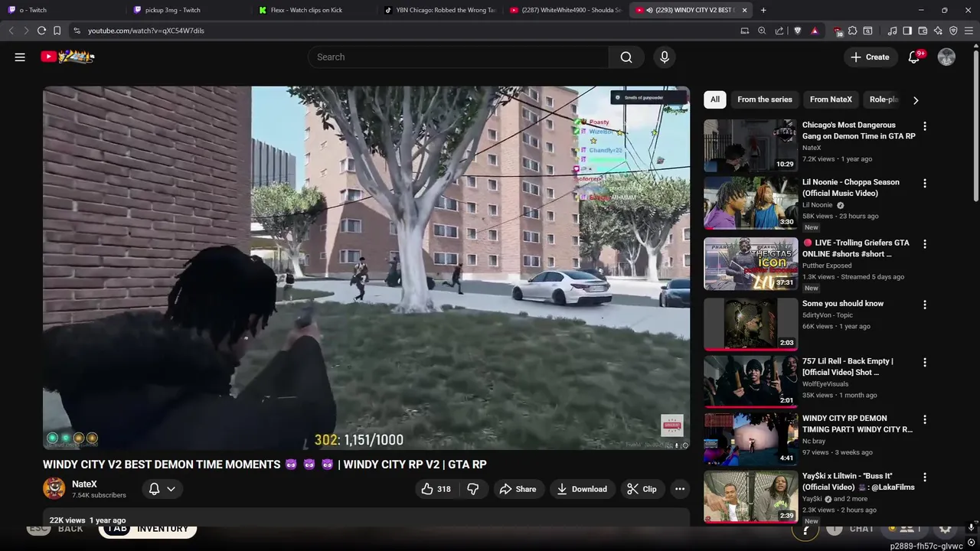Open Some you should know title
Image resolution: width=980 pixels, height=551 pixels.
843,304
